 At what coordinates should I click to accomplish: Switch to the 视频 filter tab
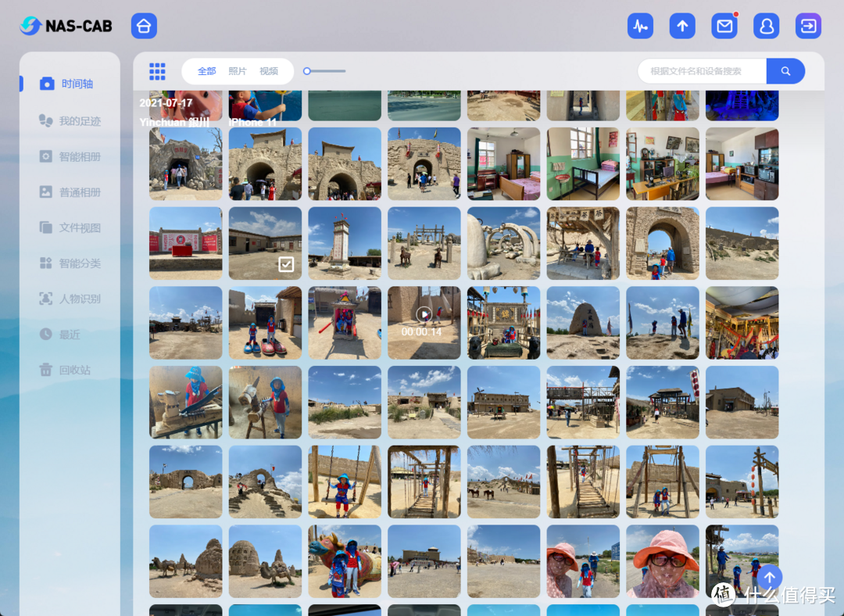pos(269,71)
